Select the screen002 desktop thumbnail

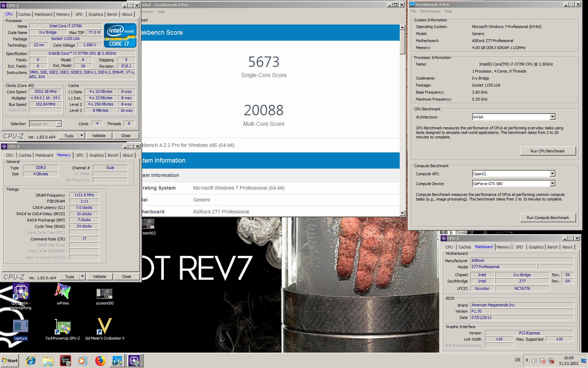point(148,227)
